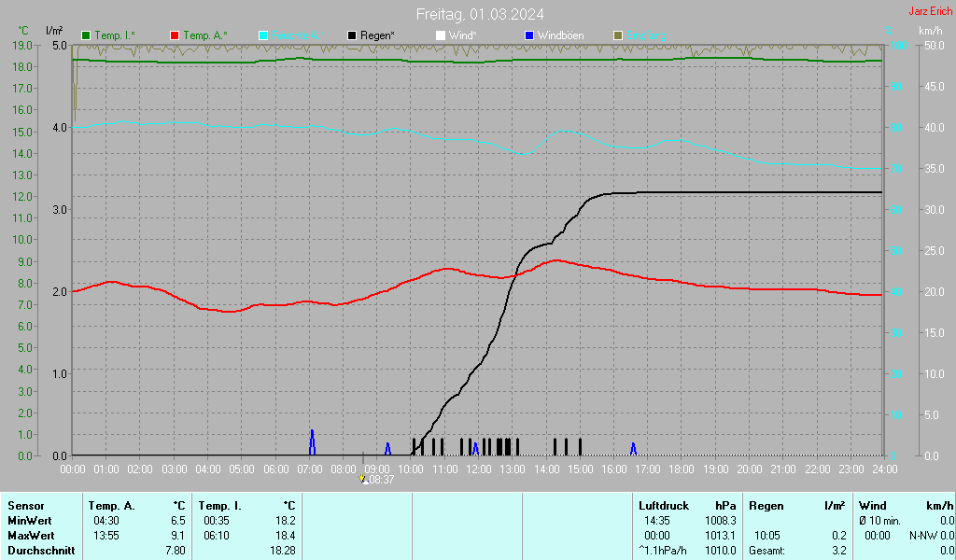Click the sunrise marker icon at 08:37
The width and height of the screenshot is (956, 560).
363,479
